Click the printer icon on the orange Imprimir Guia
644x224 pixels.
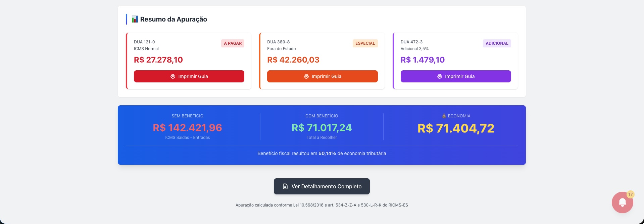[306, 76]
